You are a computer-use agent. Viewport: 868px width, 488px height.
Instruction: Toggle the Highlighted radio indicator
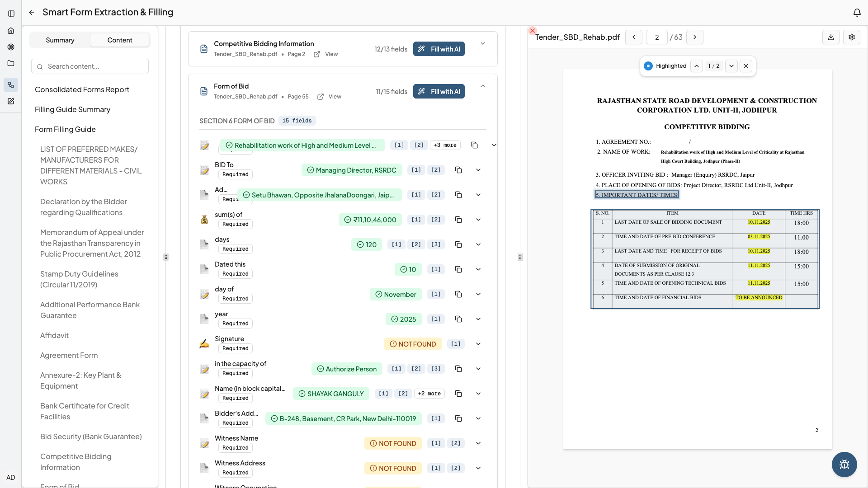pyautogui.click(x=648, y=66)
